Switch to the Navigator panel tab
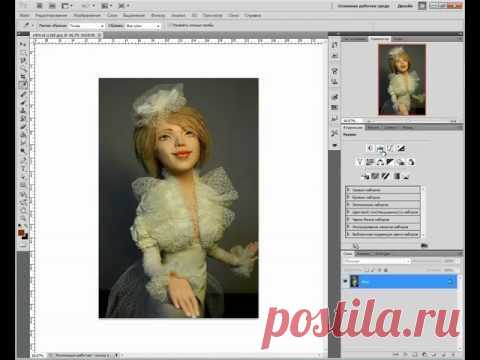480x360 pixels. pyautogui.click(x=379, y=39)
